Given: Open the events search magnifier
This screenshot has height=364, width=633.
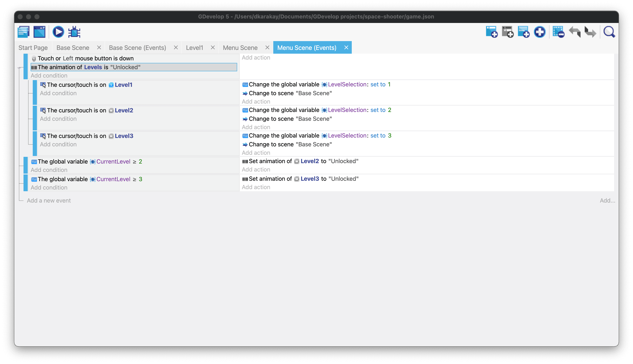Looking at the screenshot, I should (609, 32).
